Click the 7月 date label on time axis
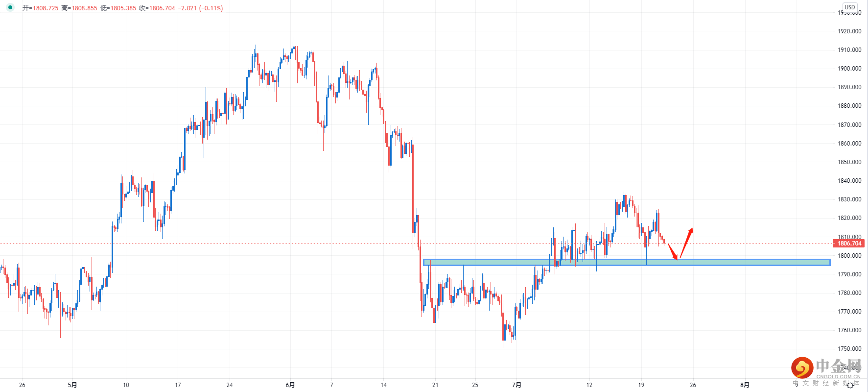The width and height of the screenshot is (868, 392). (x=516, y=385)
